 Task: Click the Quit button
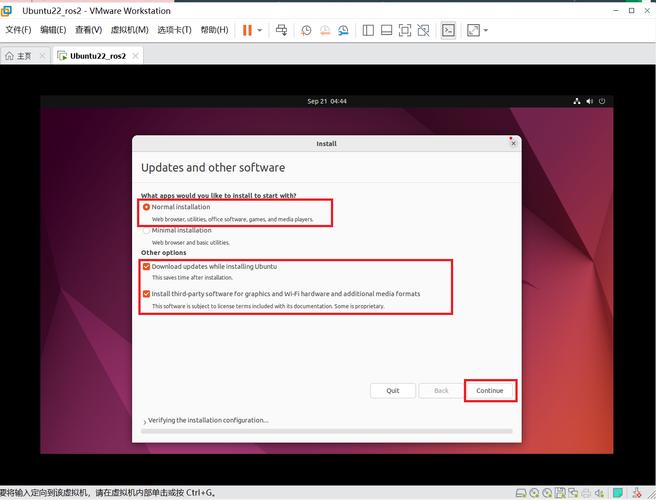(x=393, y=390)
